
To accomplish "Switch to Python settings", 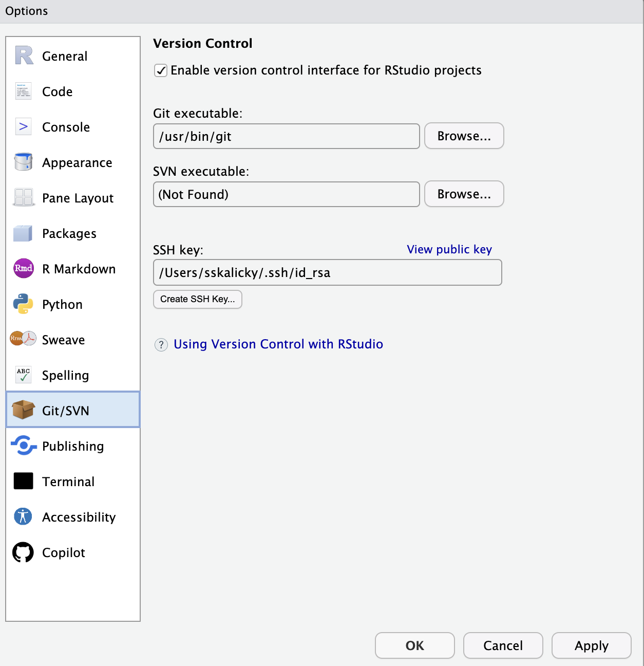I will point(62,304).
